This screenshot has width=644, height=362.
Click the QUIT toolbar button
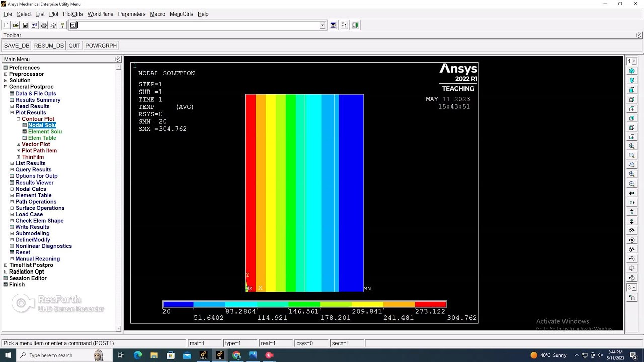pos(74,46)
